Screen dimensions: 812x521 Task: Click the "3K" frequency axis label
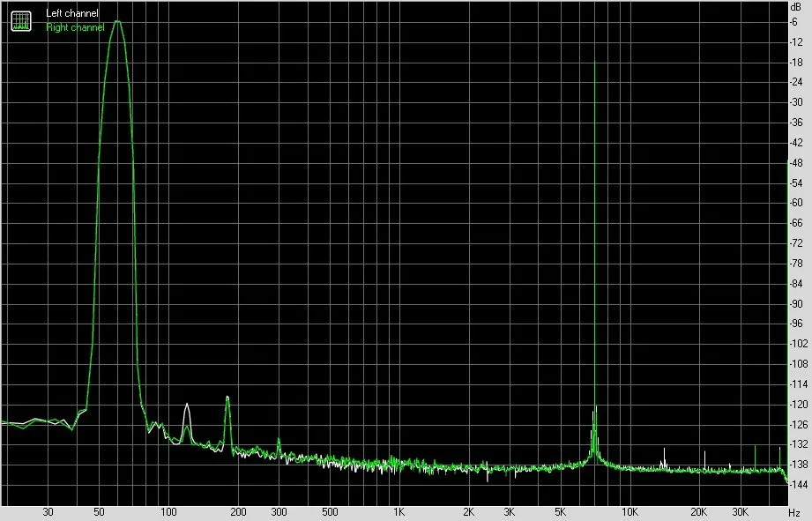click(509, 512)
